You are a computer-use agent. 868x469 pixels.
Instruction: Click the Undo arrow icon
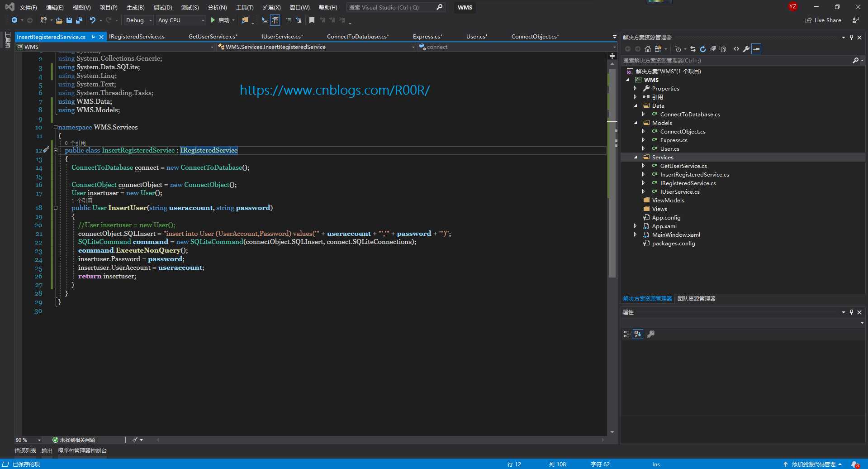click(x=93, y=20)
